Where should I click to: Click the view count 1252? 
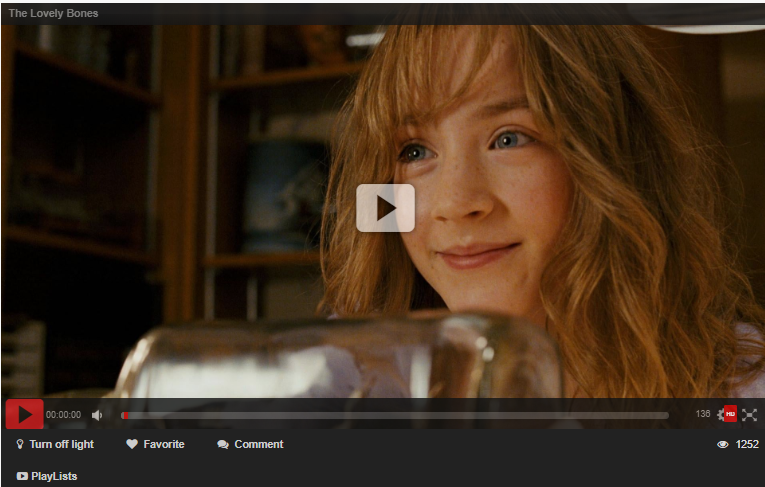point(747,444)
